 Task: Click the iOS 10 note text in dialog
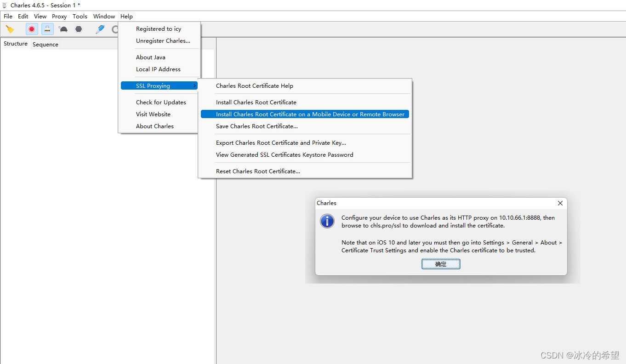tap(452, 246)
